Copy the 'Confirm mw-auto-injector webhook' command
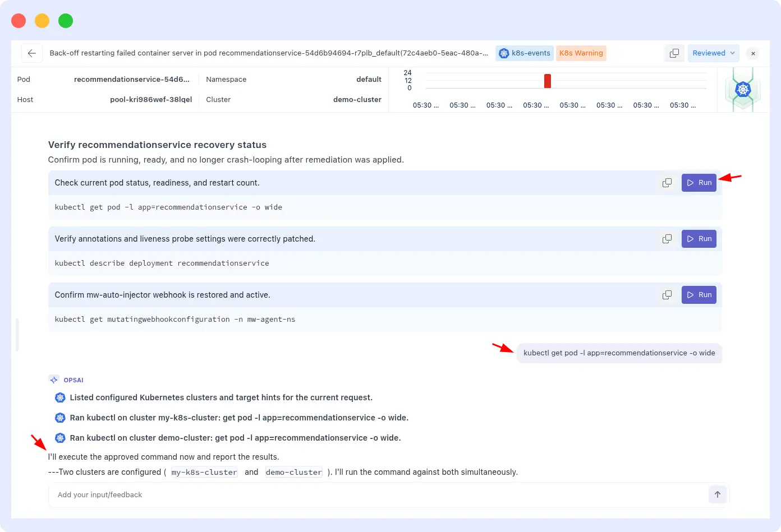Image resolution: width=781 pixels, height=532 pixels. (667, 295)
